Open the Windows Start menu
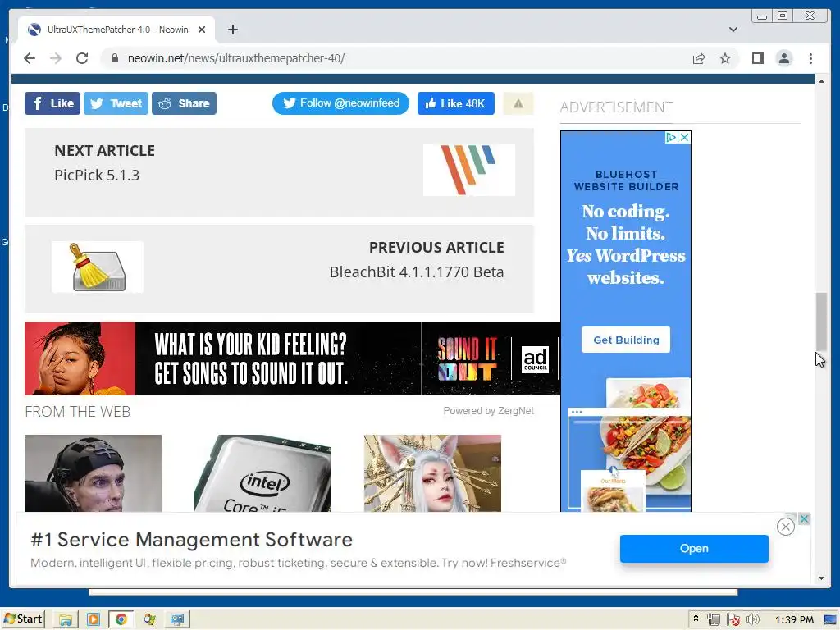The height and width of the screenshot is (630, 840). [22, 619]
